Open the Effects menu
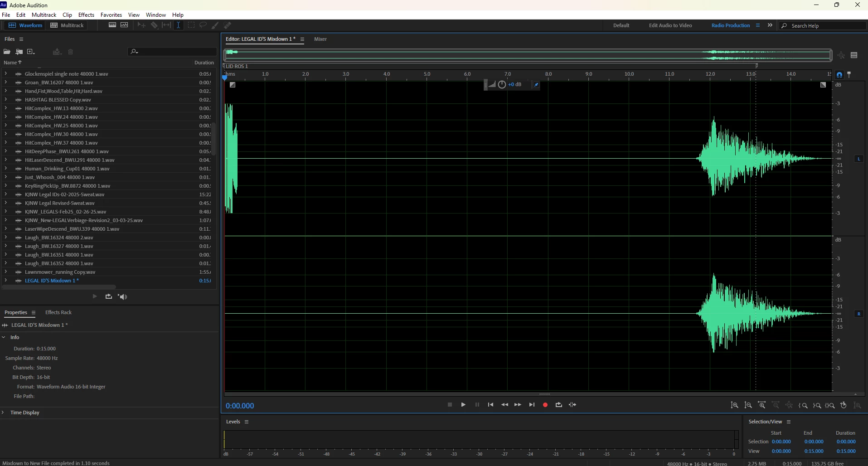The width and height of the screenshot is (868, 466). 86,15
